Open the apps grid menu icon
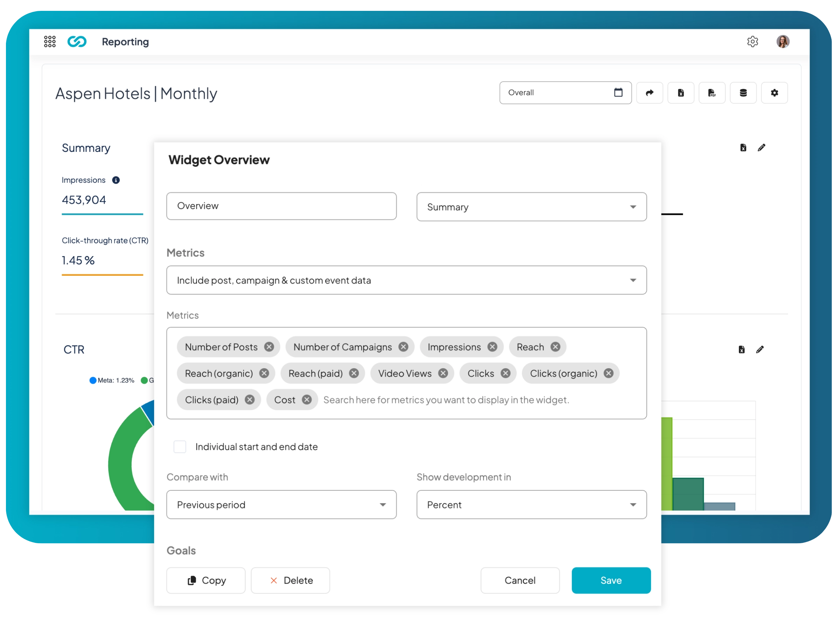 tap(50, 41)
